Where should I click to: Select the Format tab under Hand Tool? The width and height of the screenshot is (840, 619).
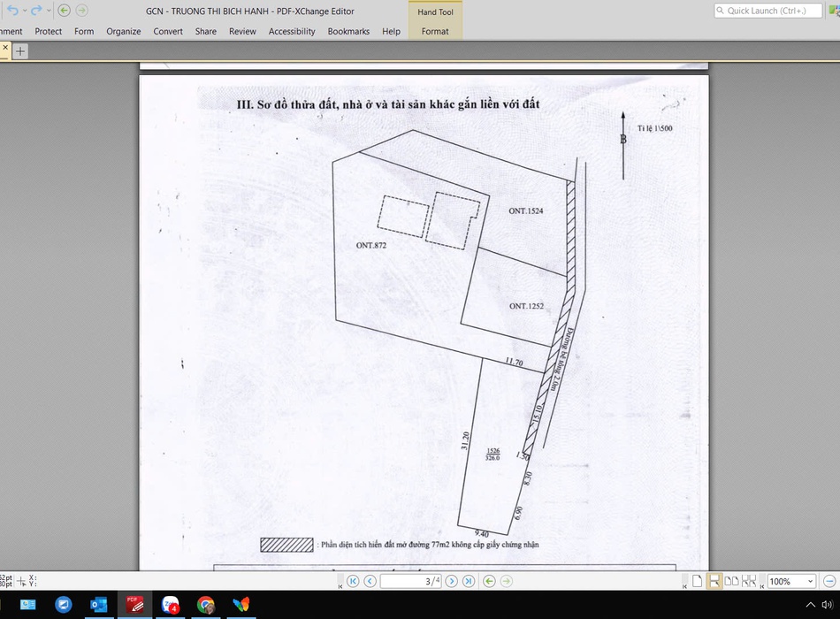pos(435,31)
